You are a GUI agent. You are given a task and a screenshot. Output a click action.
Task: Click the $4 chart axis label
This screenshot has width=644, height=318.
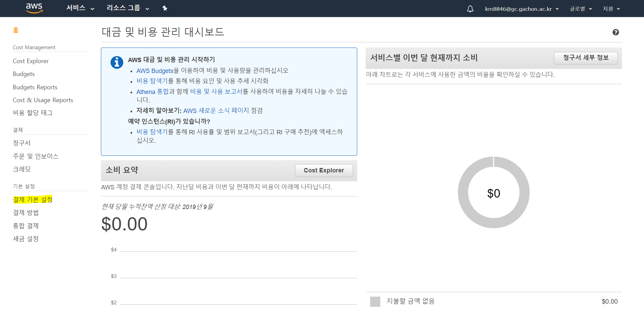[x=114, y=250]
